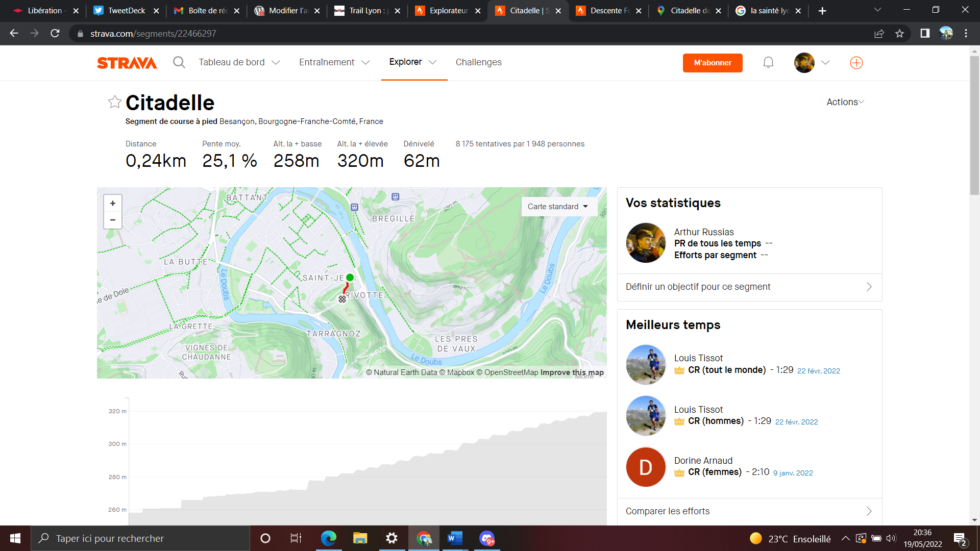The image size is (980, 551).
Task: Click the orange plus upload icon
Action: tap(856, 62)
